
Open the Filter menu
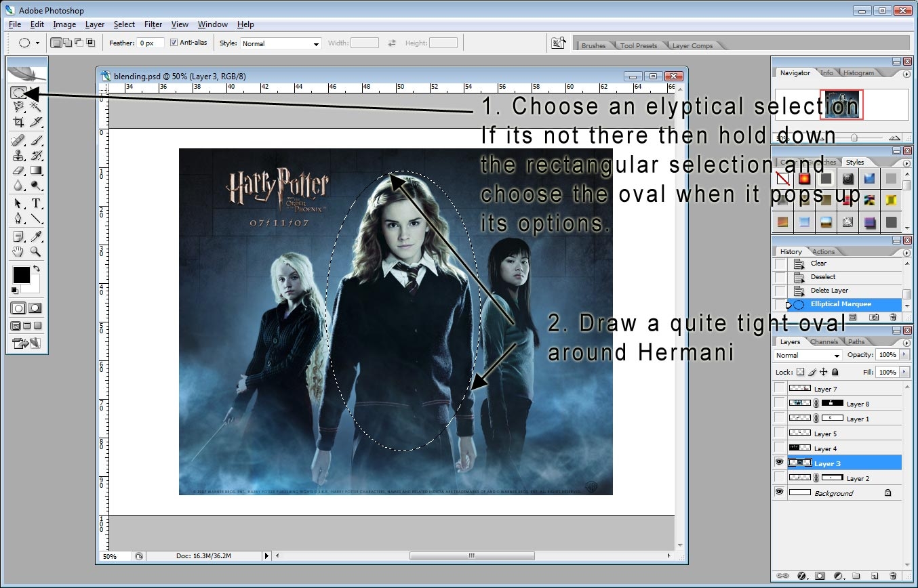coord(153,24)
